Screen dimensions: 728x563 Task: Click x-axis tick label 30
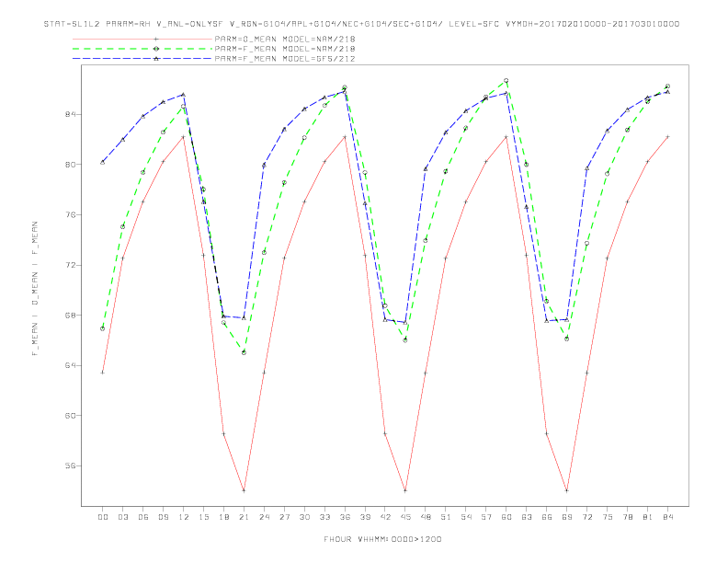304,517
